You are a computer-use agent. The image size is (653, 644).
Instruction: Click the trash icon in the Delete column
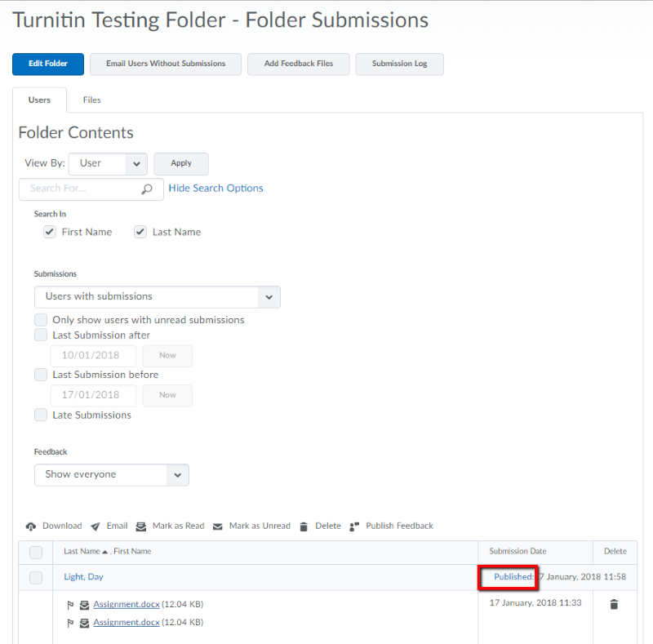614,604
